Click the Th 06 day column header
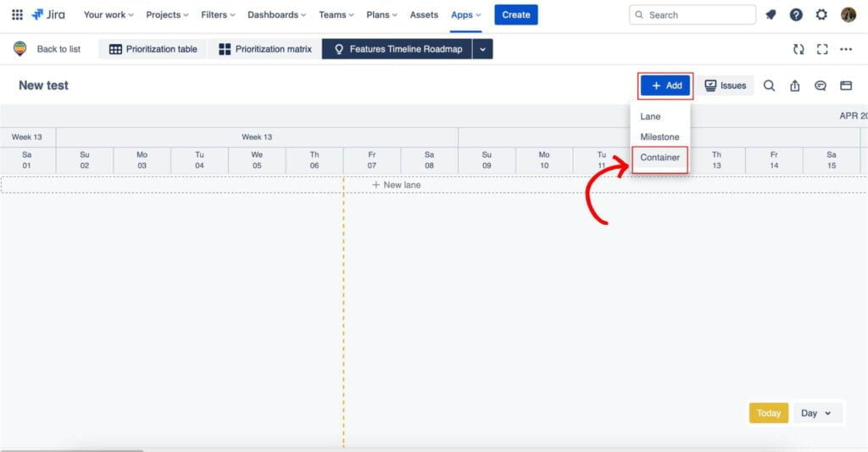Image resolution: width=868 pixels, height=452 pixels. 314,160
